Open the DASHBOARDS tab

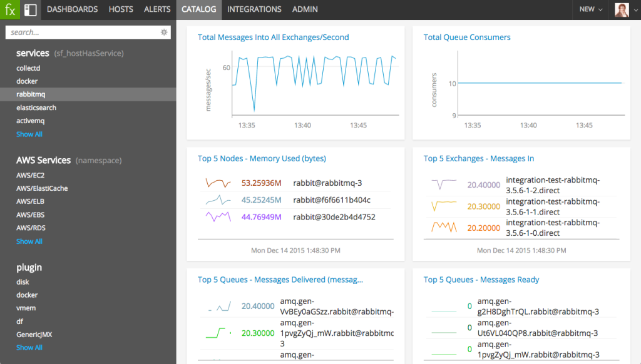(x=73, y=9)
